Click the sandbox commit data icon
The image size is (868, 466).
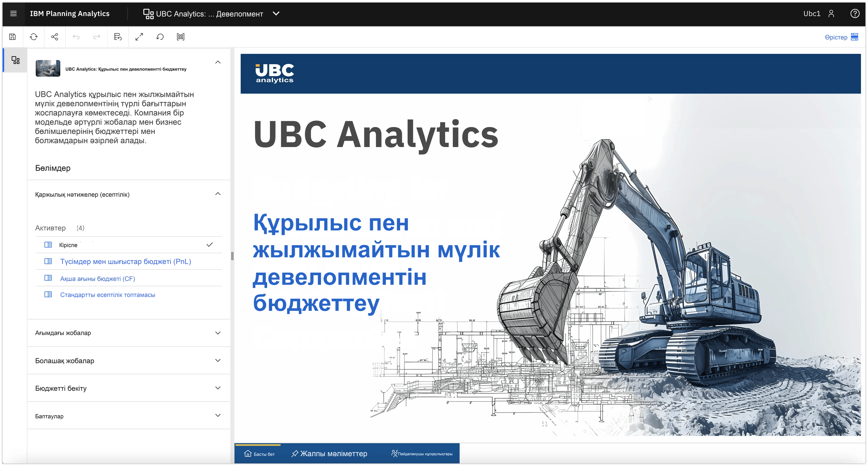pyautogui.click(x=118, y=37)
